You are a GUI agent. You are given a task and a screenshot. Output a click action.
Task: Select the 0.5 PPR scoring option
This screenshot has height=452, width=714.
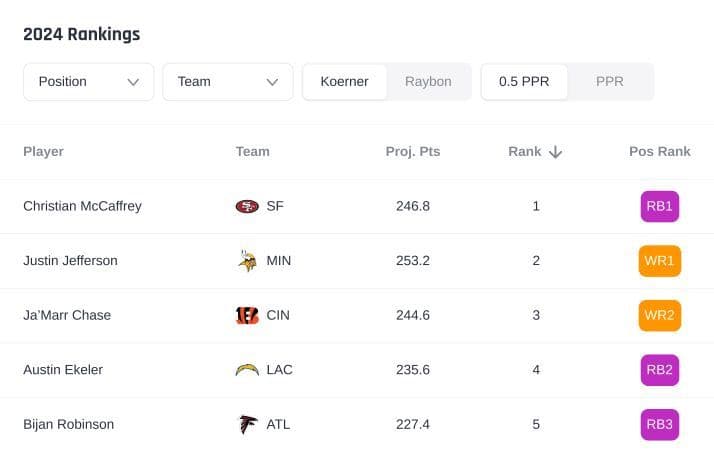pyautogui.click(x=525, y=82)
